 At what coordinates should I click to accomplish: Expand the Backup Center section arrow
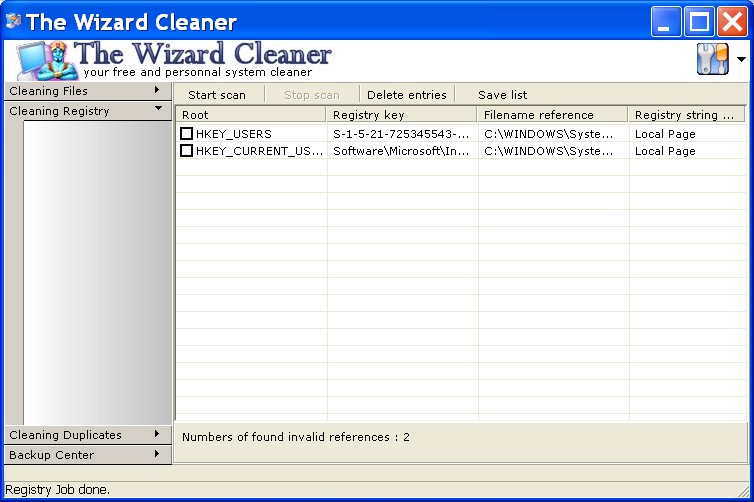click(x=157, y=453)
